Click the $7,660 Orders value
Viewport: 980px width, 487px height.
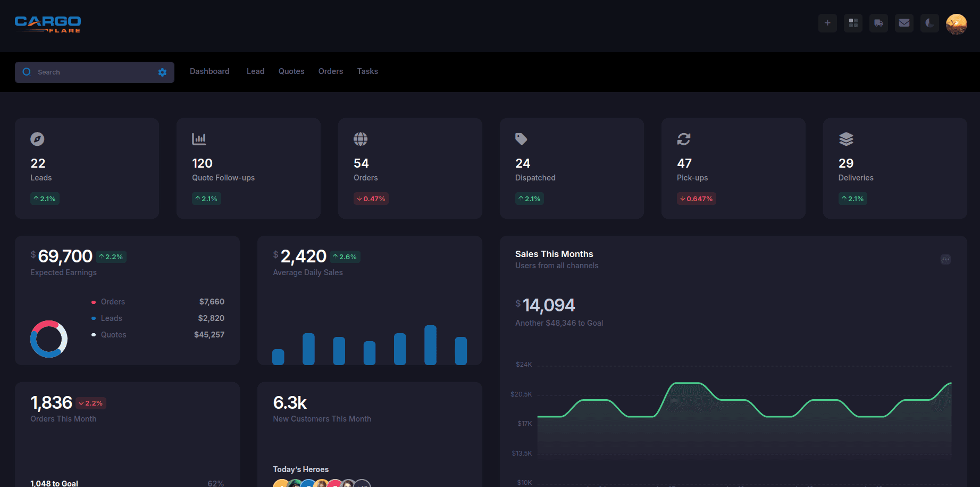[212, 302]
